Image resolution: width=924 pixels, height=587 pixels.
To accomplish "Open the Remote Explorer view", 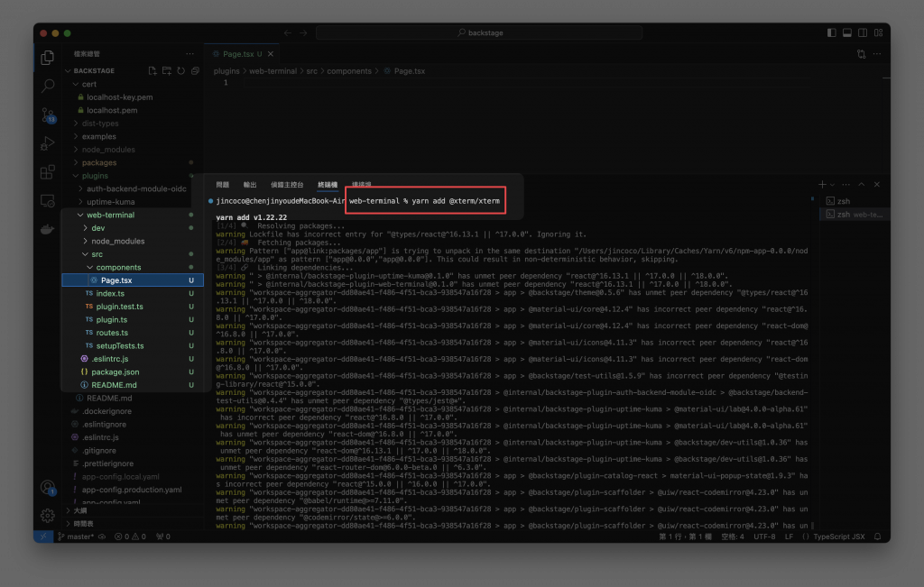I will 48,201.
